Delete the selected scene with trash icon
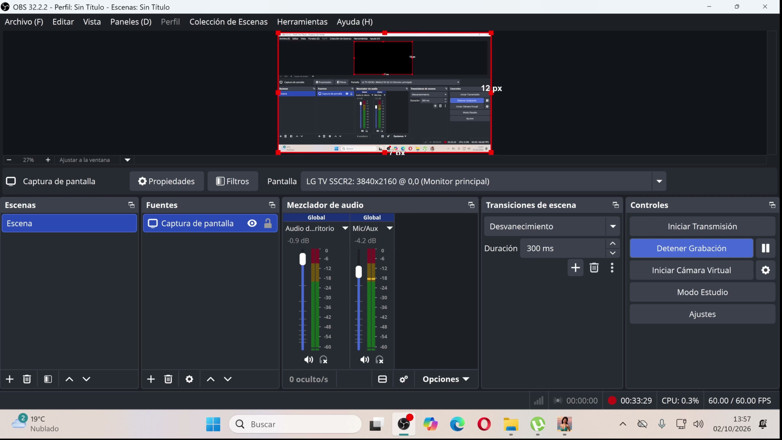782x440 pixels. (x=27, y=379)
